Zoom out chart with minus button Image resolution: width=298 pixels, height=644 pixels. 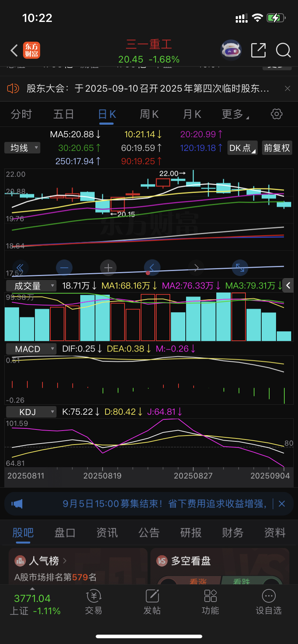coord(64,267)
